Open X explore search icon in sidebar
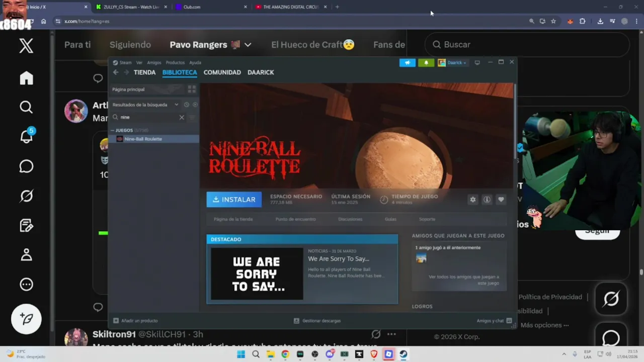The height and width of the screenshot is (362, 644). click(x=26, y=107)
